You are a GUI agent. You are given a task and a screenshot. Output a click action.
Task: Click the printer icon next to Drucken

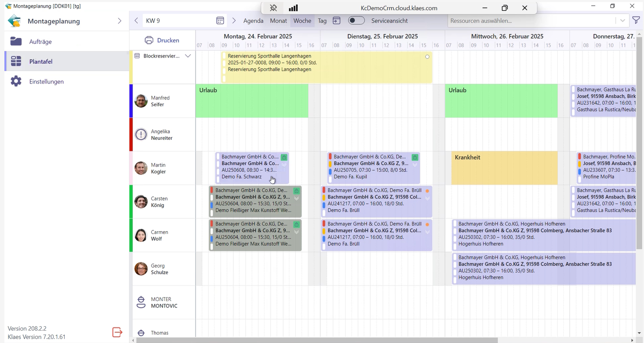(149, 40)
